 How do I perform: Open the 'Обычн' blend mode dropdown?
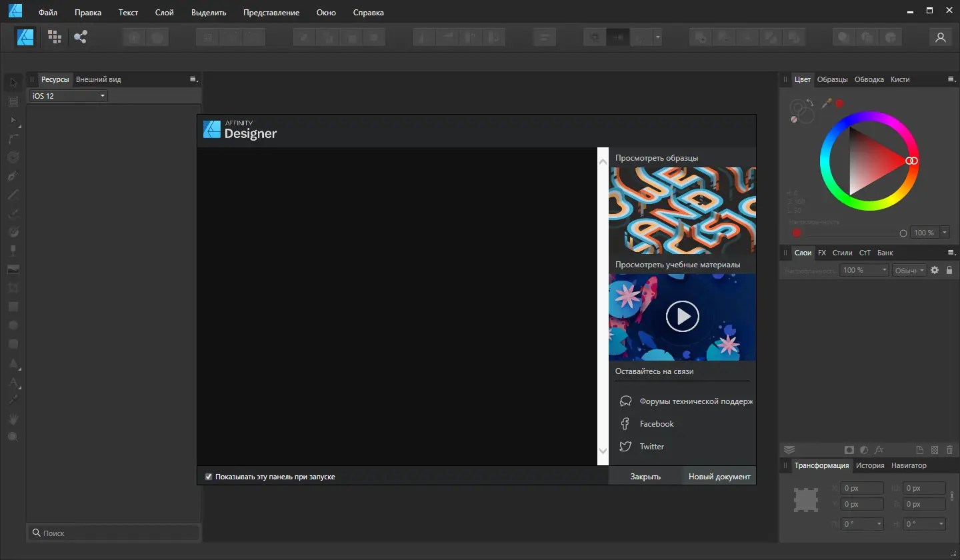(x=909, y=270)
